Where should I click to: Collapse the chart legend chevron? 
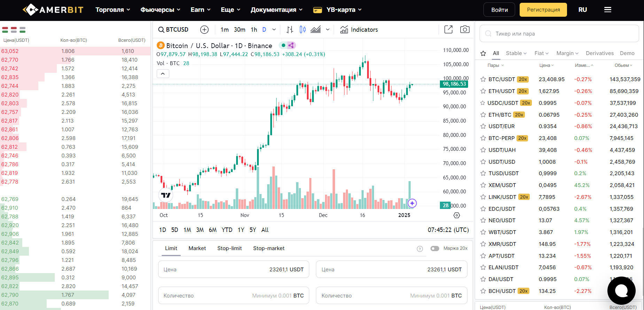coord(163,74)
